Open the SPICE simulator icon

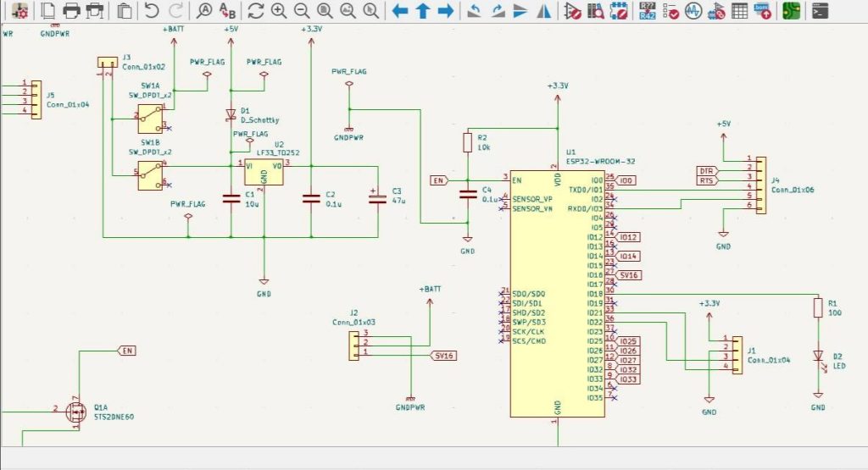coord(693,11)
